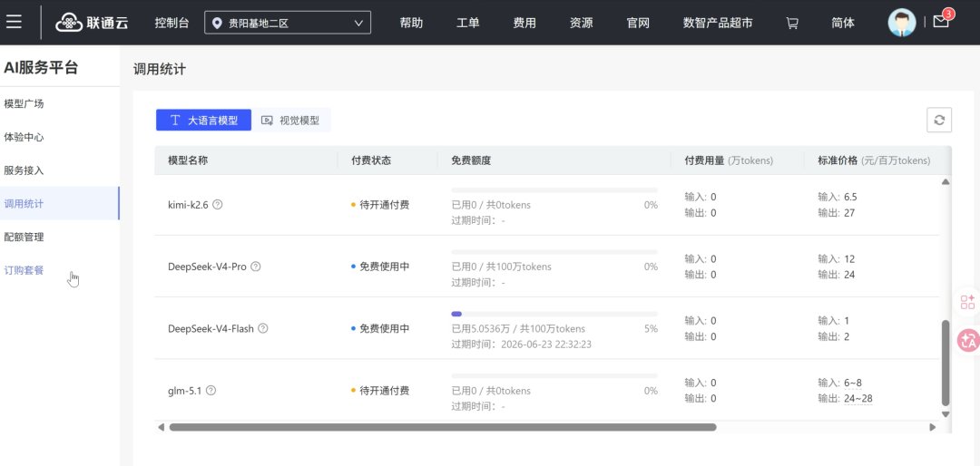Open the shopping cart icon
The image size is (980, 466).
pos(792,23)
